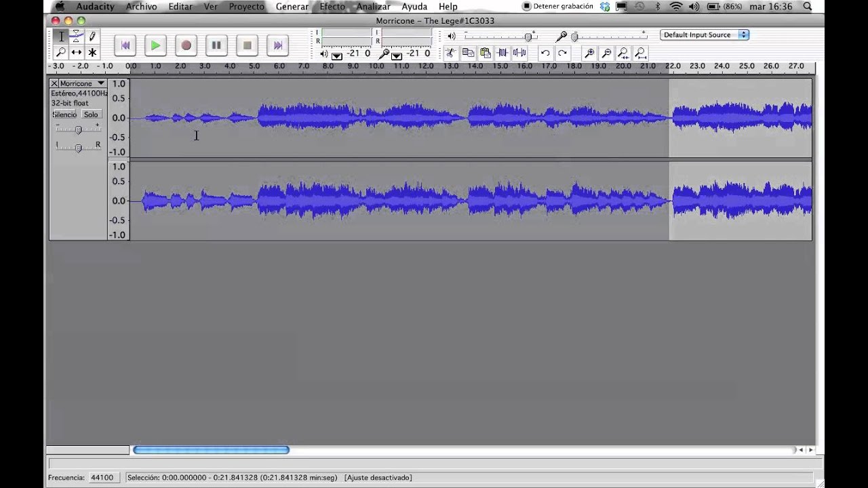Viewport: 868px width, 488px height.
Task: Click mixer speaker volume icon
Action: [452, 37]
